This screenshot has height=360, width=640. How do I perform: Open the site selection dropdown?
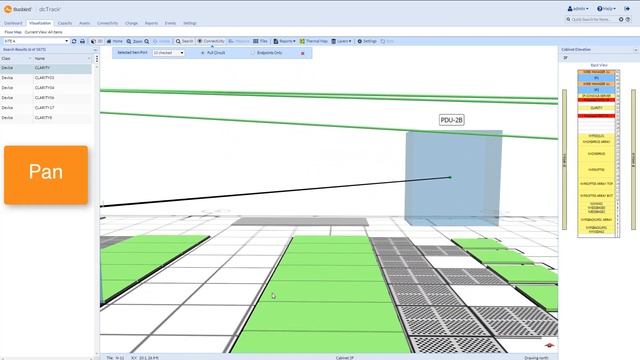point(36,41)
